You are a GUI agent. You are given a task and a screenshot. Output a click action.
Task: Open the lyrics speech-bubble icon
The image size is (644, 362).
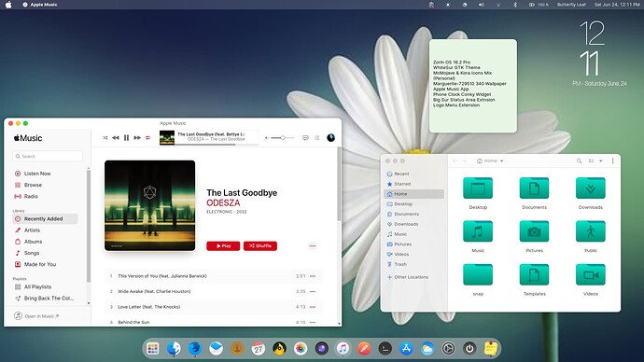tap(305, 138)
